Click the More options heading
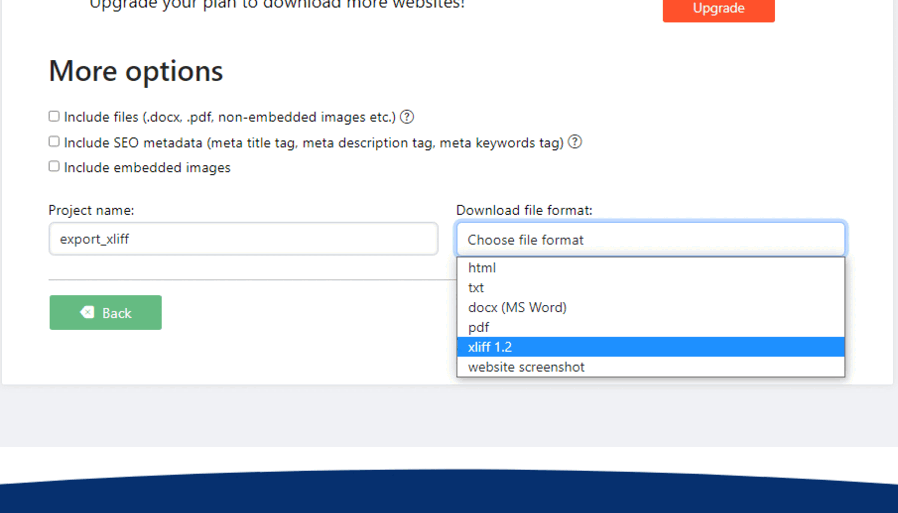This screenshot has width=898, height=513. pyautogui.click(x=135, y=71)
